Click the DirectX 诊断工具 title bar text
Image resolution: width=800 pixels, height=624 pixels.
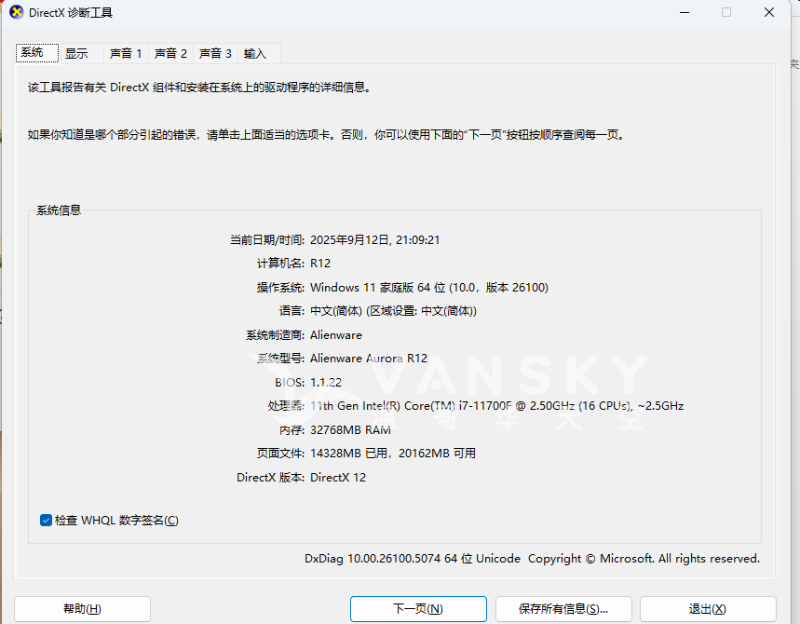pyautogui.click(x=75, y=12)
